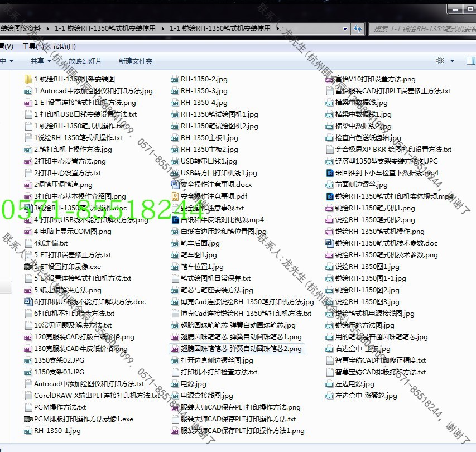Viewport: 476px width, 452px height.
Task: Select image icon of 左边电源.jpg
Action: coord(329,384)
